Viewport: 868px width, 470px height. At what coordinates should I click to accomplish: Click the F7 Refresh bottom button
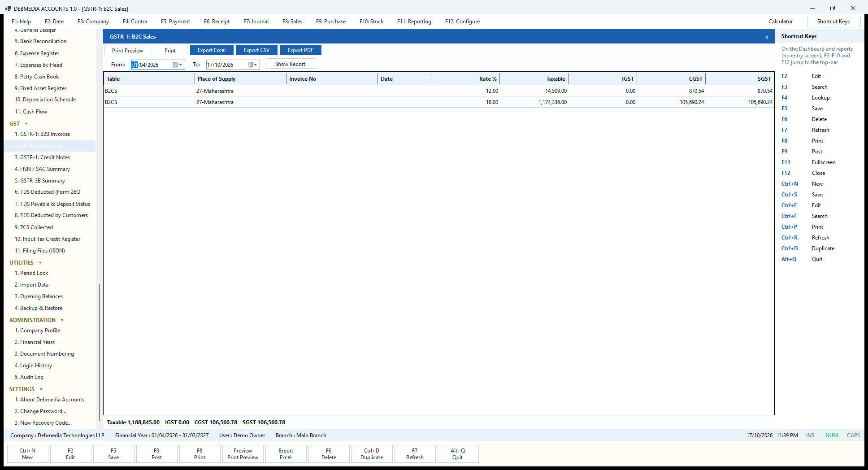click(415, 454)
